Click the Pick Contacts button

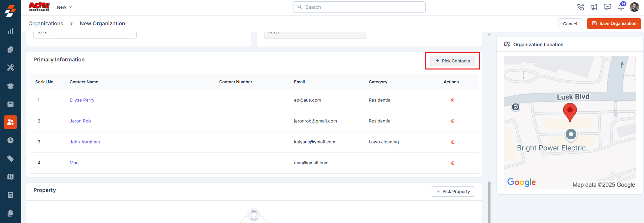(x=452, y=61)
